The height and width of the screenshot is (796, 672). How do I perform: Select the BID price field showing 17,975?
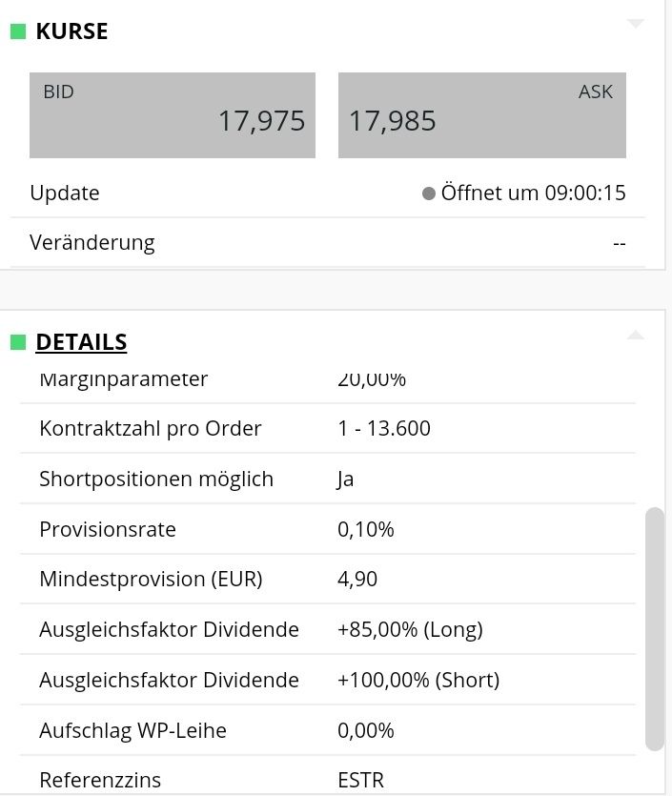click(172, 112)
